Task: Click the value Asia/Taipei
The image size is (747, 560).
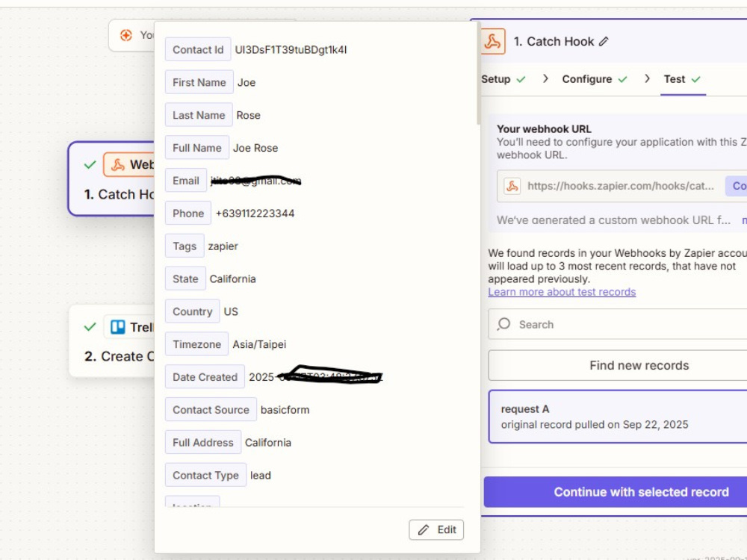Action: tap(259, 345)
